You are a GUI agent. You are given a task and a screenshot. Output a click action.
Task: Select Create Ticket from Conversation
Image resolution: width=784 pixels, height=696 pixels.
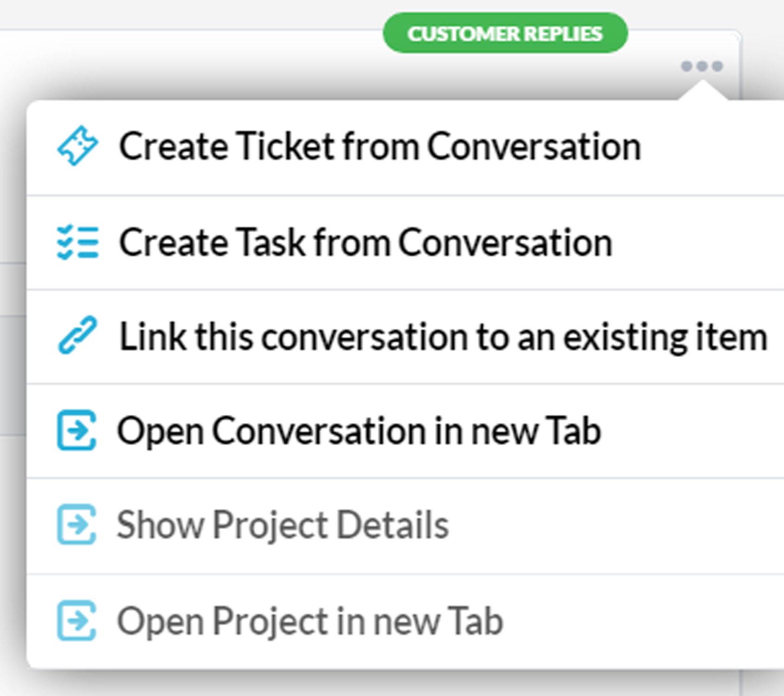[x=405, y=148]
